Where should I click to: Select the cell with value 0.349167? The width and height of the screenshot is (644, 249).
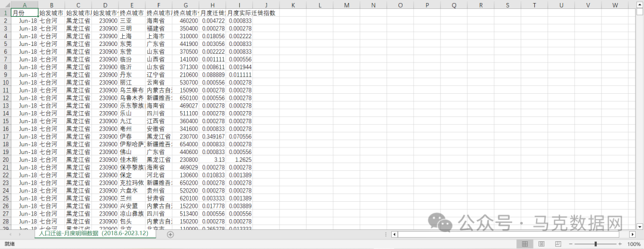click(x=213, y=136)
